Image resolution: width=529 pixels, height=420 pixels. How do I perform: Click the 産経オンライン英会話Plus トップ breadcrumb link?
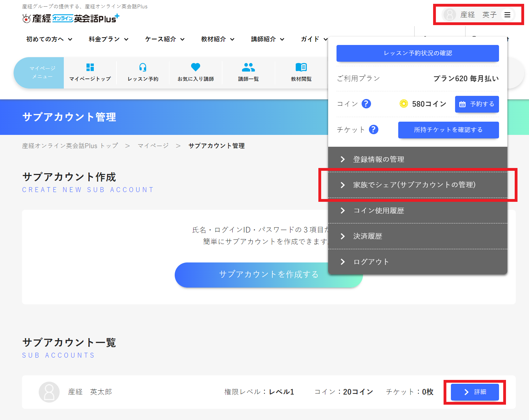[x=69, y=146]
